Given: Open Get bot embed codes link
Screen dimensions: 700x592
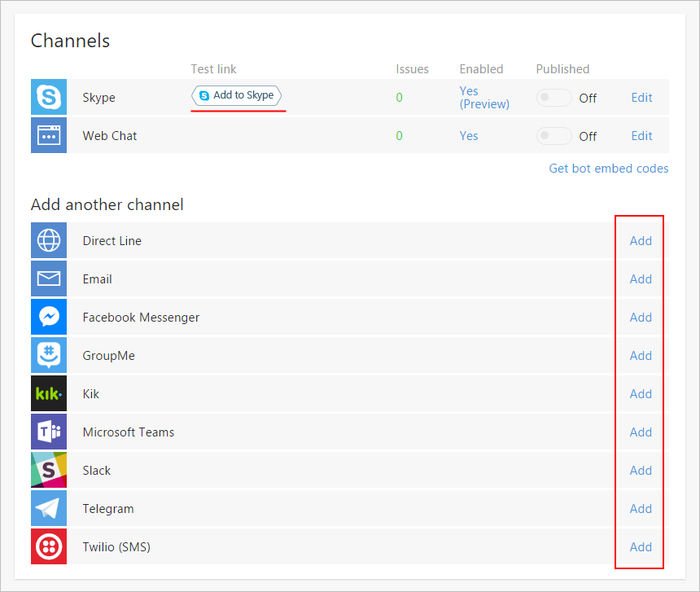Looking at the screenshot, I should (x=608, y=169).
